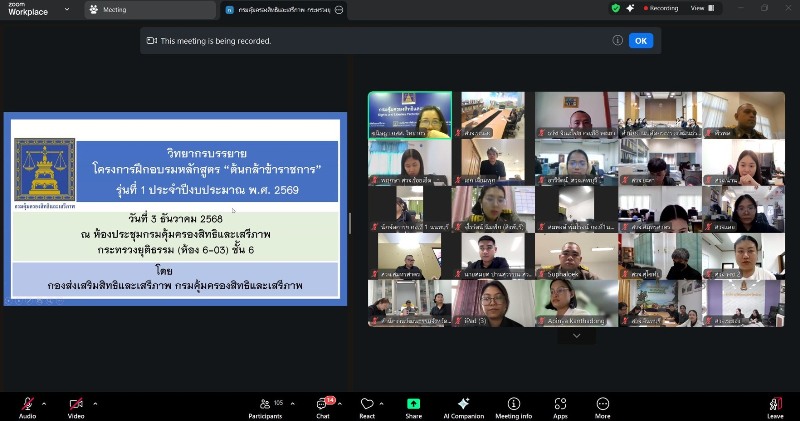Click the green encryption shield icon
The image size is (800, 421).
pyautogui.click(x=615, y=8)
